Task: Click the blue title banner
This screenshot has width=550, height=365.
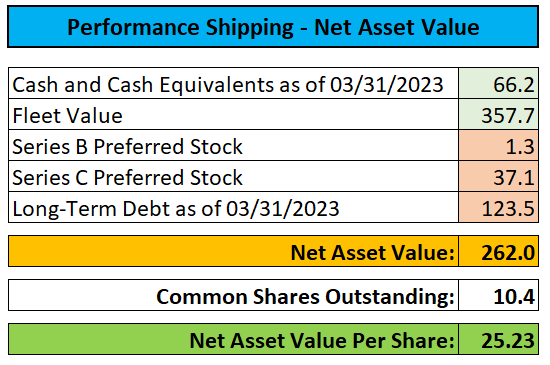Action: 273,27
